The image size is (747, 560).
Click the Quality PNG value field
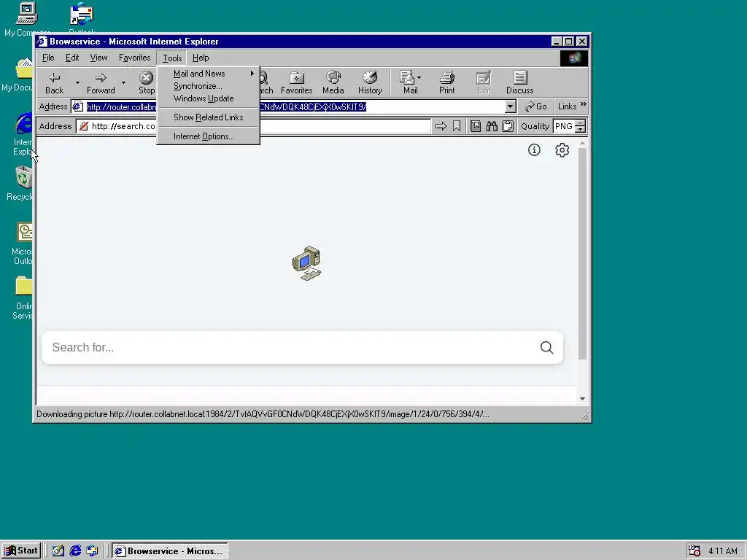coord(564,126)
